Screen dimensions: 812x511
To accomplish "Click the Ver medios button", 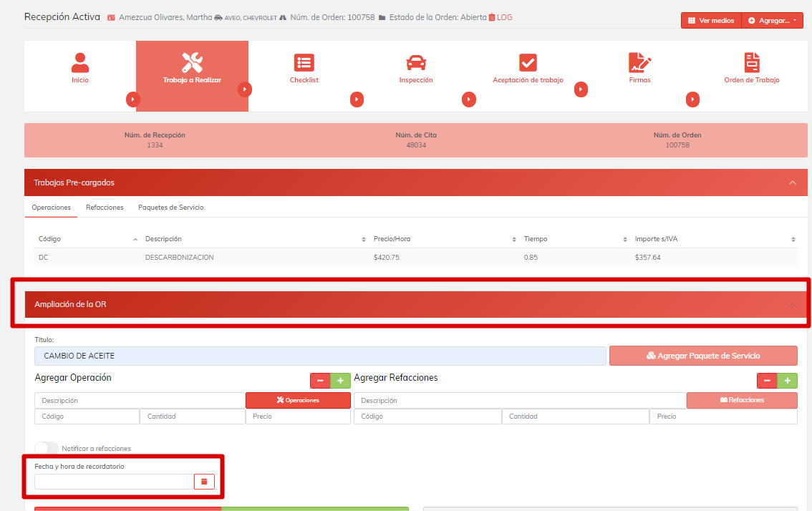I will point(711,21).
